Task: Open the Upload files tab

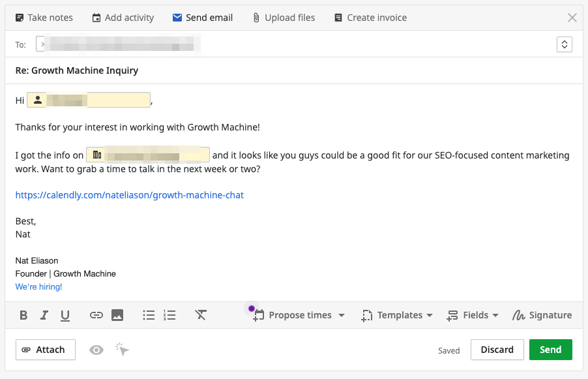Action: pyautogui.click(x=284, y=18)
